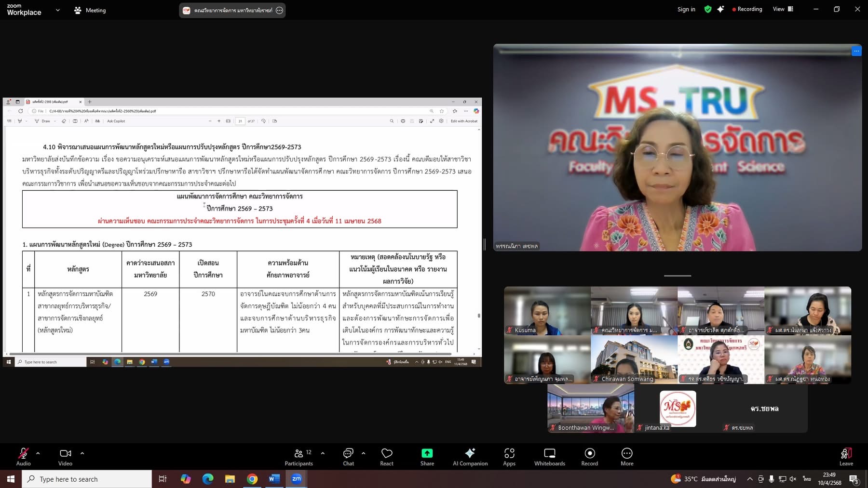Expand audio options arrow beside Audio

[38, 453]
